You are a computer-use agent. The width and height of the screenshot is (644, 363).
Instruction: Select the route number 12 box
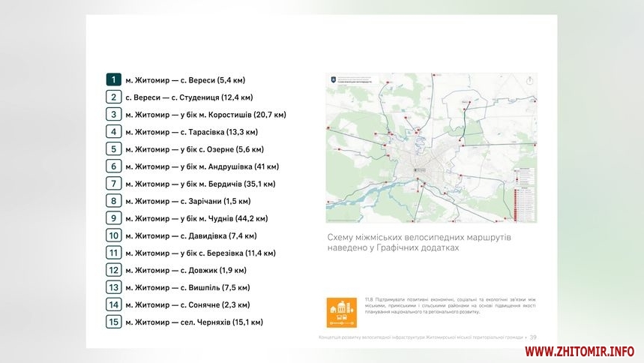pos(113,270)
